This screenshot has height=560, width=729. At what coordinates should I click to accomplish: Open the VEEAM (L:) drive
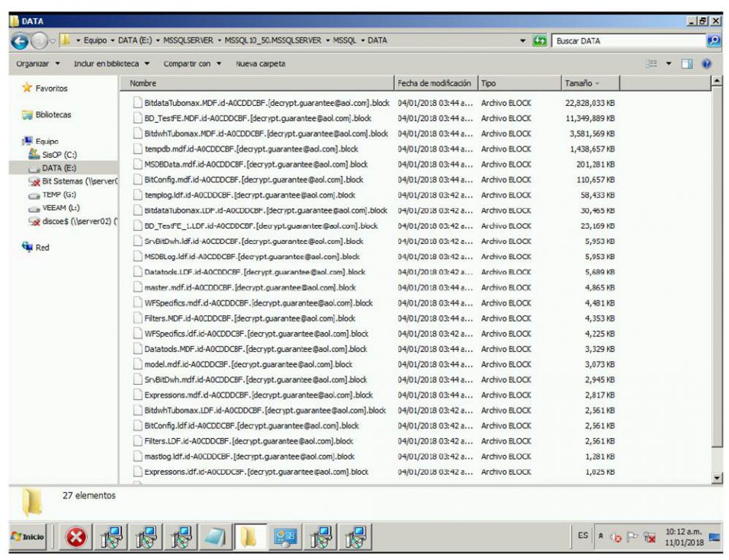pos(54,207)
